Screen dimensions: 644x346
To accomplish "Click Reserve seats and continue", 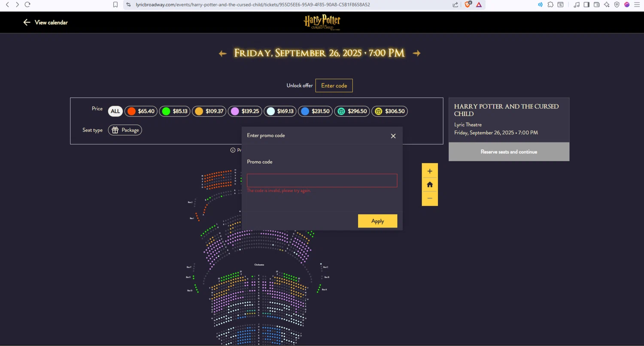I will tap(509, 152).
